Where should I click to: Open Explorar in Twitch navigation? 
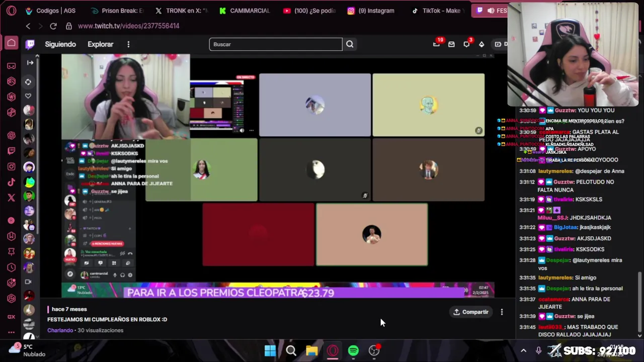coord(101,44)
